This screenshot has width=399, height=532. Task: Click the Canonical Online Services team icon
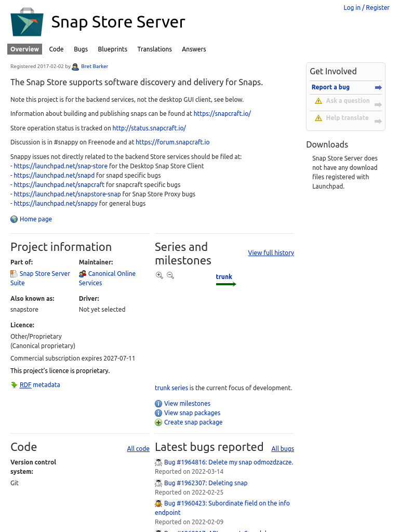[x=83, y=273]
